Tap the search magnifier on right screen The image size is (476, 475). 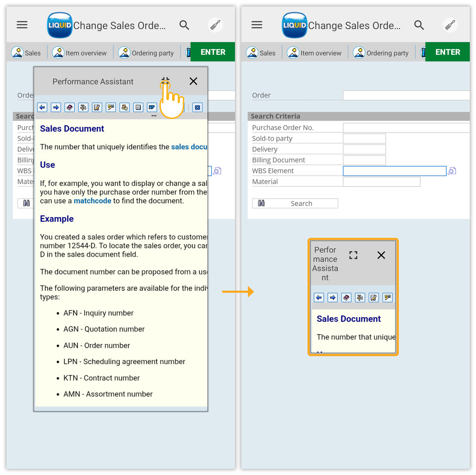point(419,25)
